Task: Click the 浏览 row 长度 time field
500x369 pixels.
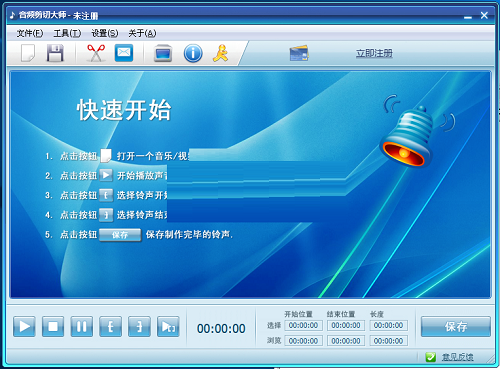Action: (x=389, y=341)
